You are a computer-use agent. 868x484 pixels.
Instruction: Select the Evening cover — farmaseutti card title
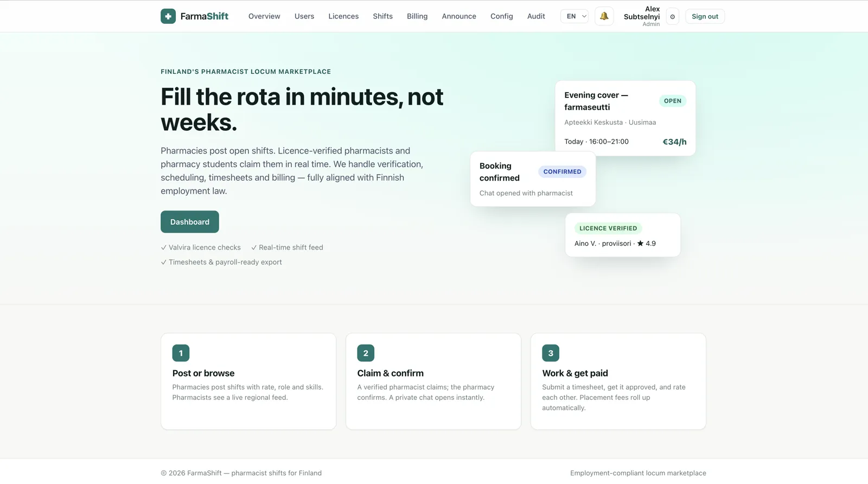[596, 101]
